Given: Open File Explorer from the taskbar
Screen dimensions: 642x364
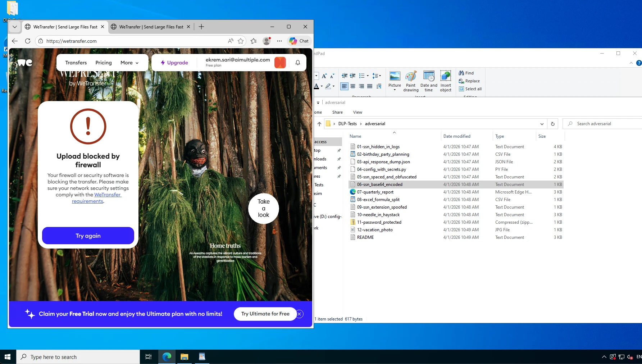Looking at the screenshot, I should coord(184,357).
